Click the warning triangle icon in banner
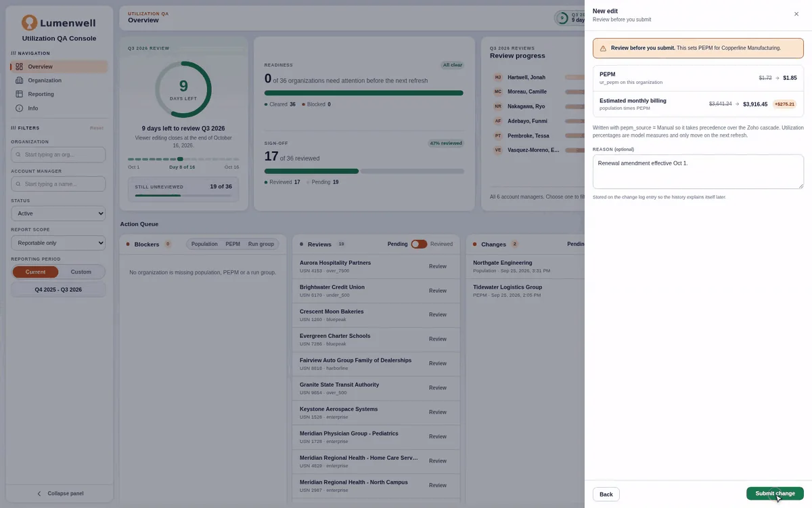The height and width of the screenshot is (508, 812). coord(603,48)
